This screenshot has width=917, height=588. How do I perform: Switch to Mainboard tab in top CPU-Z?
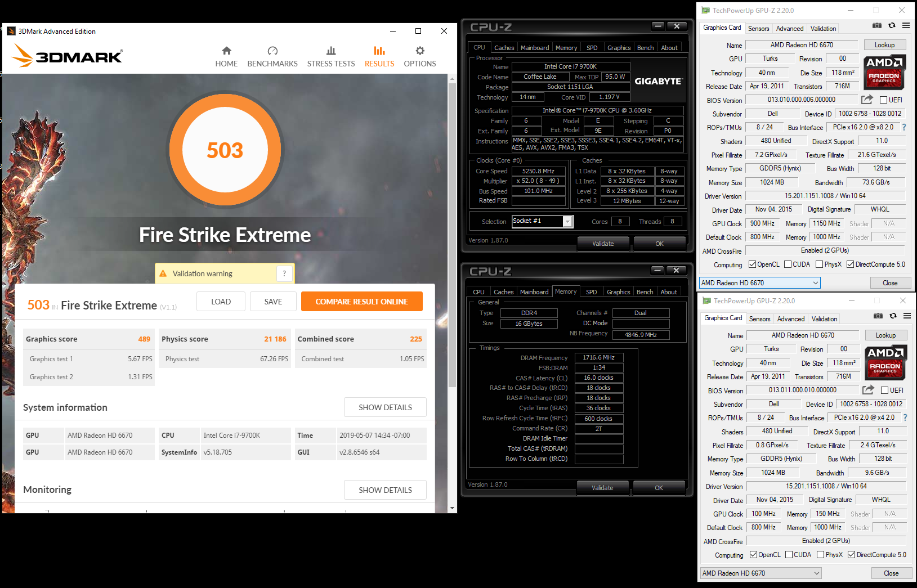(535, 48)
